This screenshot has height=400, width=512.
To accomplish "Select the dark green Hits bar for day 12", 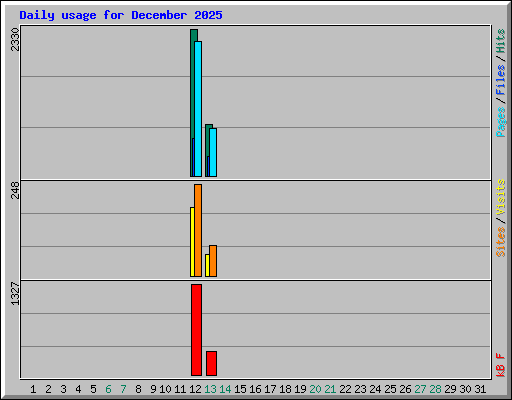I will click(192, 83).
